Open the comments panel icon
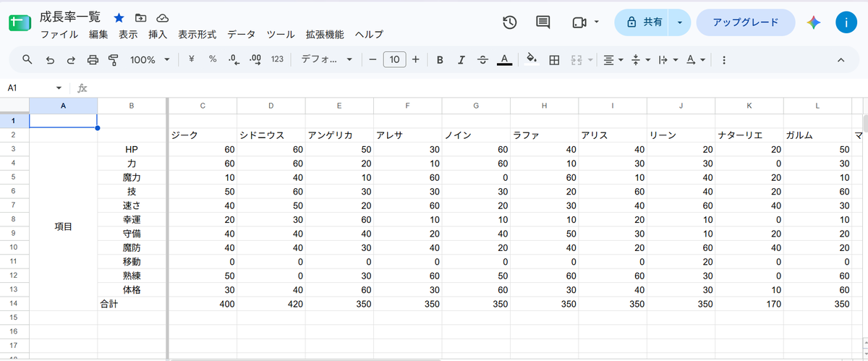Image resolution: width=868 pixels, height=361 pixels. [543, 22]
